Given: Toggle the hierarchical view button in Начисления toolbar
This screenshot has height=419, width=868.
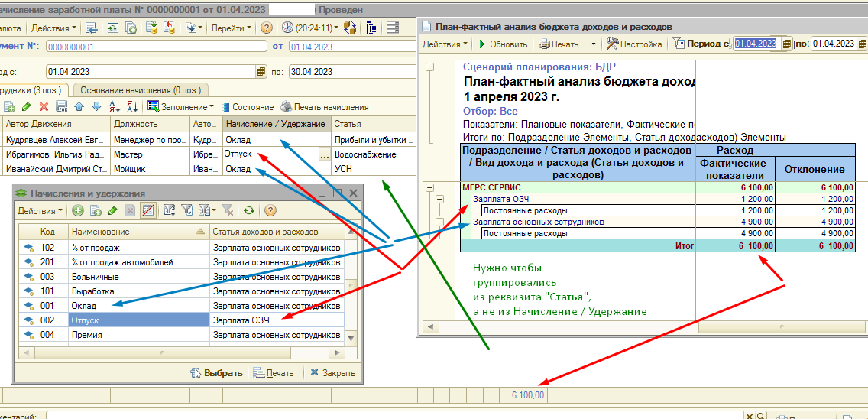Looking at the screenshot, I should point(149,210).
